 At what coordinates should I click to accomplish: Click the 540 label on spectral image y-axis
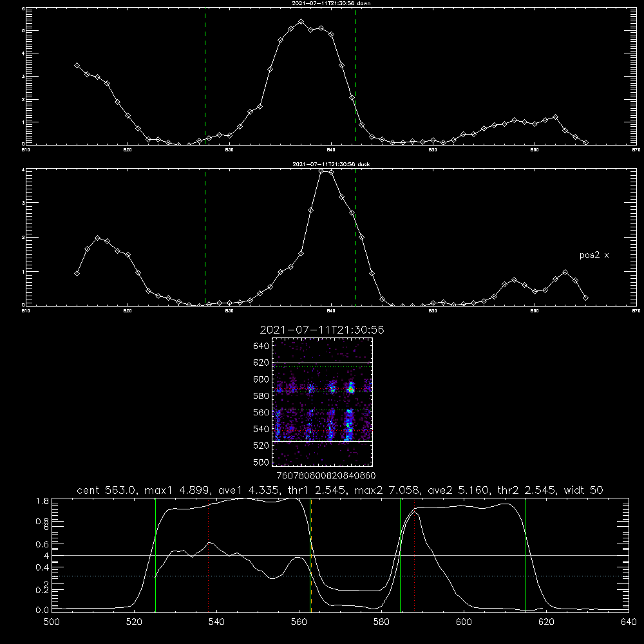pos(261,429)
